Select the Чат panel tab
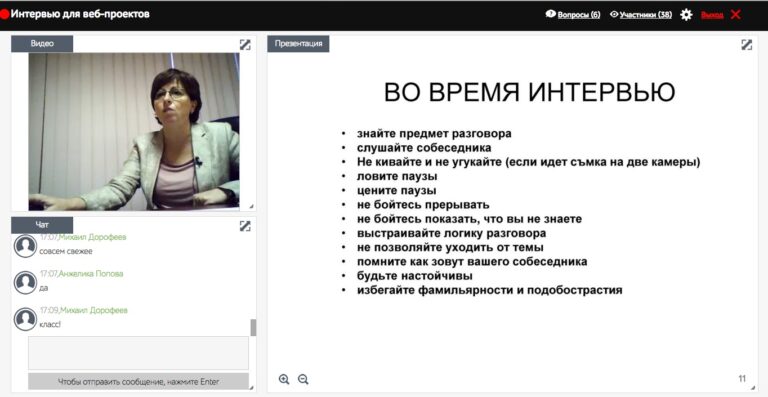Screen dimensions: 768x397 coord(42,225)
